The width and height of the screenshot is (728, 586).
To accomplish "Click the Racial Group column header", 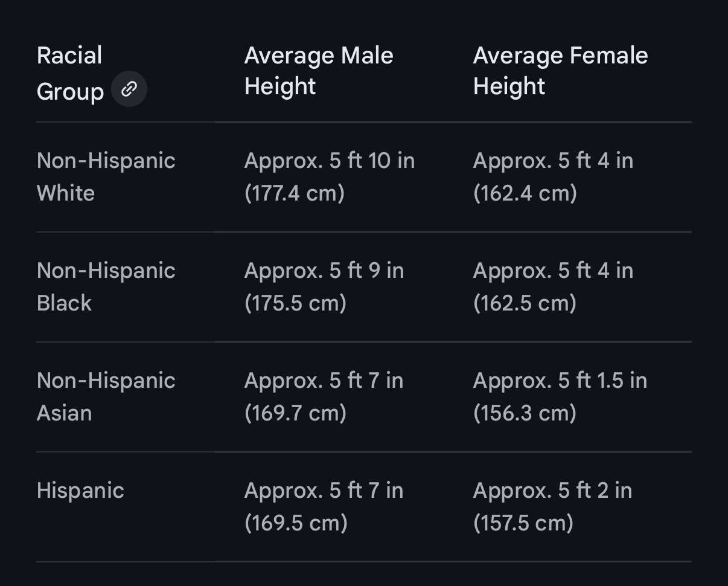I will pyautogui.click(x=69, y=74).
